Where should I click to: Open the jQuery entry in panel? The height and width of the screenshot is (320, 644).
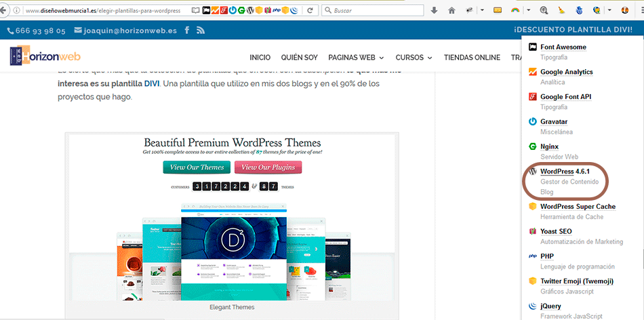click(x=550, y=306)
